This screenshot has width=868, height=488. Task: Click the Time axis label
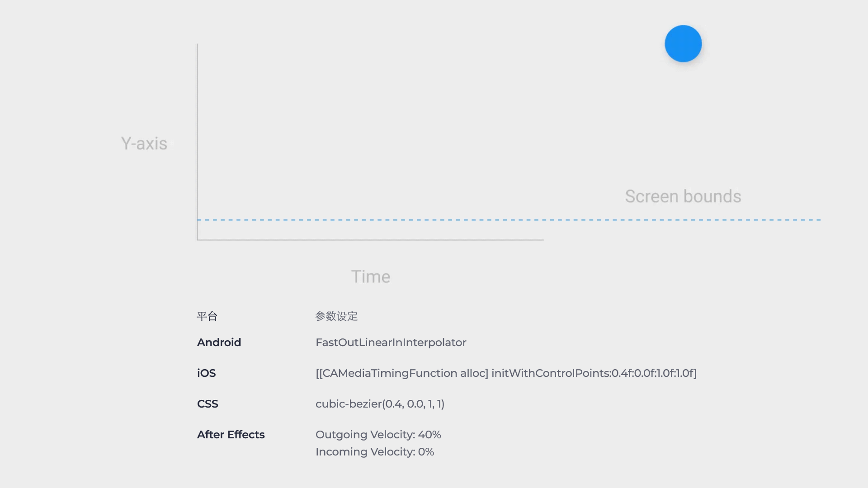[x=371, y=277]
